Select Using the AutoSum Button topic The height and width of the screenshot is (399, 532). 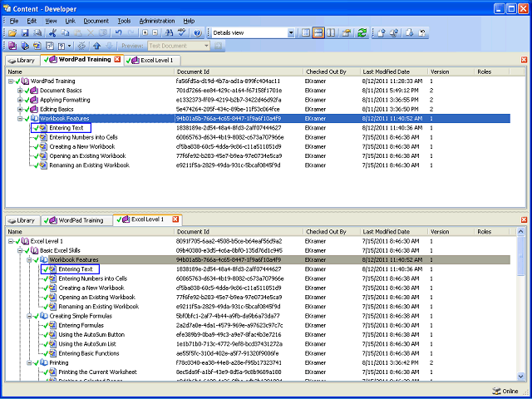[x=91, y=335]
